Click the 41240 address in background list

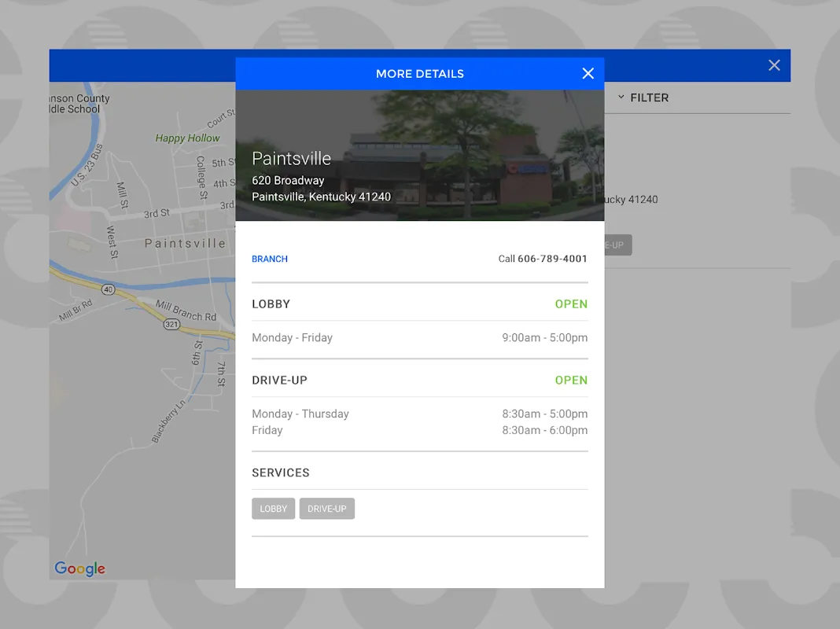tap(631, 200)
